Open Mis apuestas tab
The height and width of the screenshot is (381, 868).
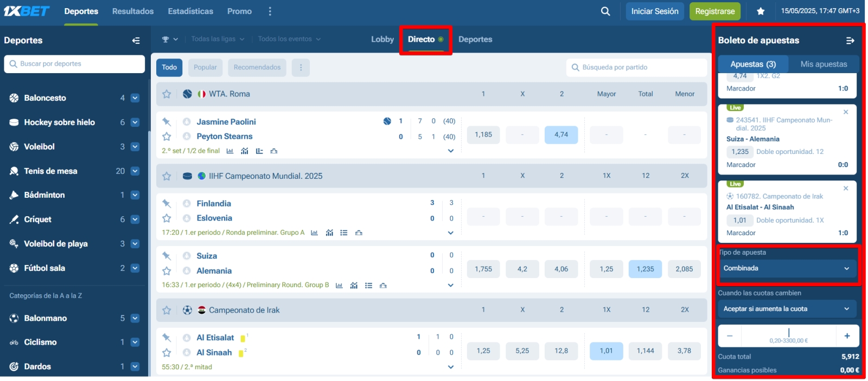pyautogui.click(x=824, y=64)
